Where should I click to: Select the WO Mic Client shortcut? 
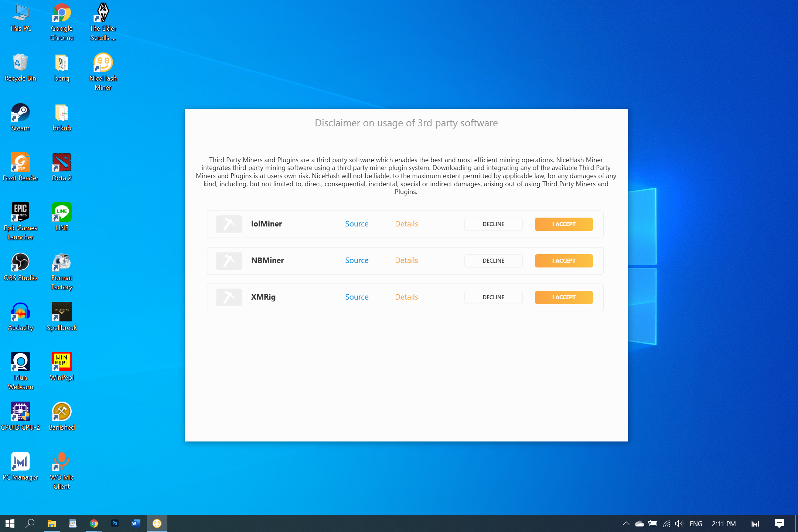click(x=62, y=471)
